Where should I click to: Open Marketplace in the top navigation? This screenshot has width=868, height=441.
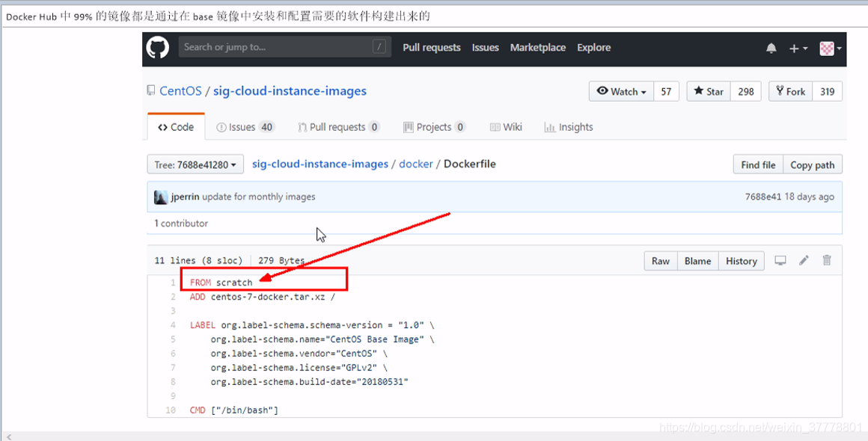[538, 48]
